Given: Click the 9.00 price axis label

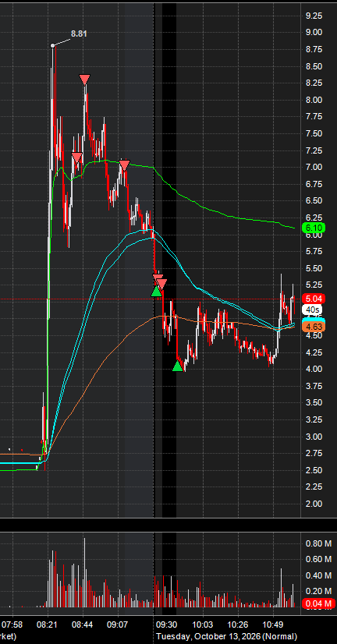Looking at the screenshot, I should (x=314, y=33).
